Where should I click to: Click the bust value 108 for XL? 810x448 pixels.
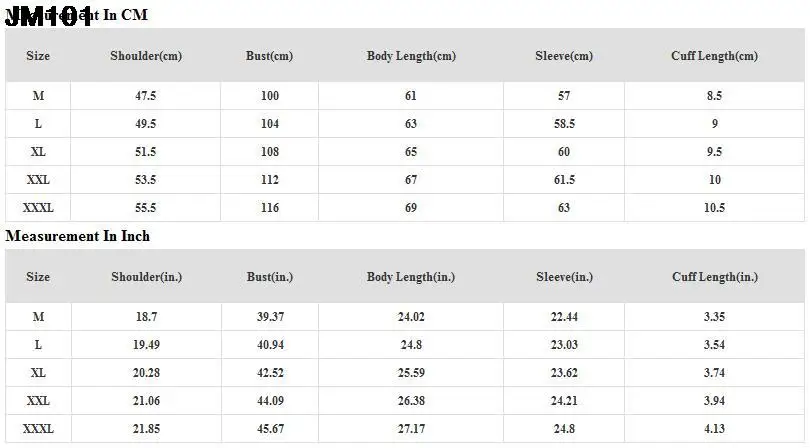[x=269, y=152]
